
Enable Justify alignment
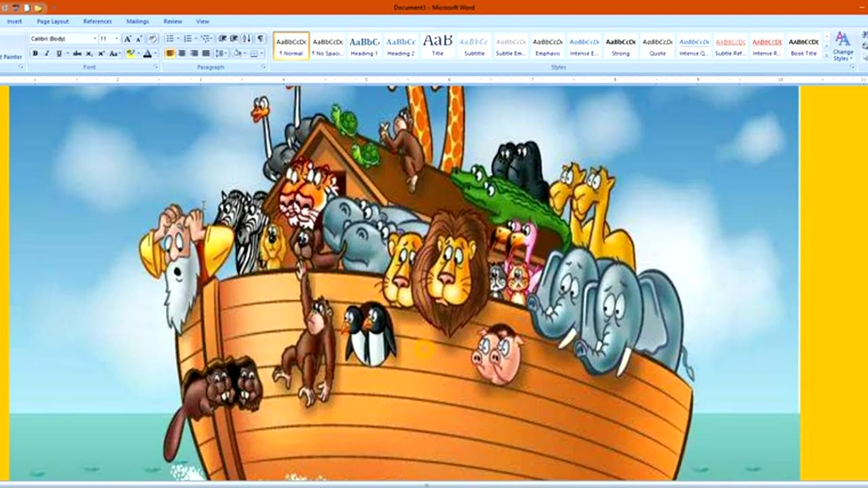pyautogui.click(x=206, y=54)
